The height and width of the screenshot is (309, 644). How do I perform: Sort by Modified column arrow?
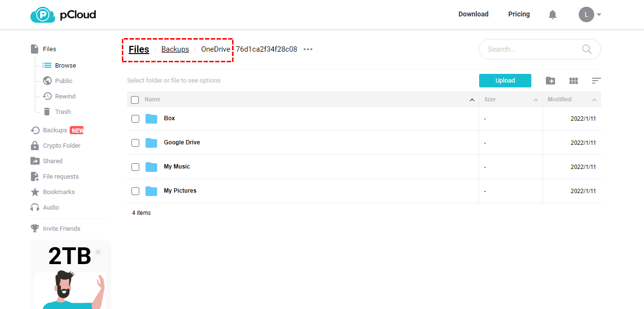(595, 100)
